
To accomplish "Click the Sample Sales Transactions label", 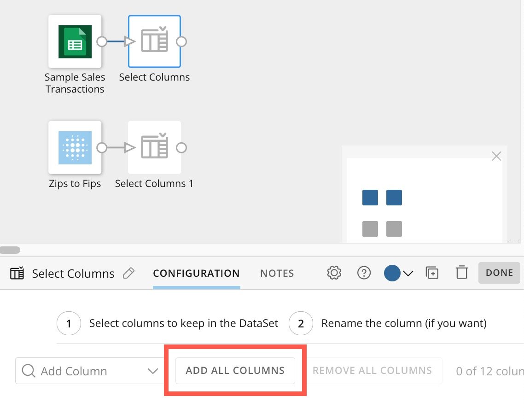I will (75, 83).
